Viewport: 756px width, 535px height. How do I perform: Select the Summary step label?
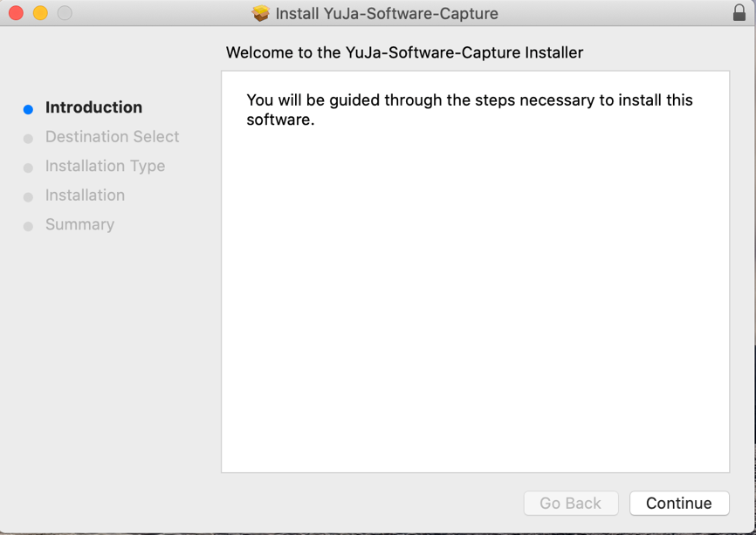(x=79, y=224)
